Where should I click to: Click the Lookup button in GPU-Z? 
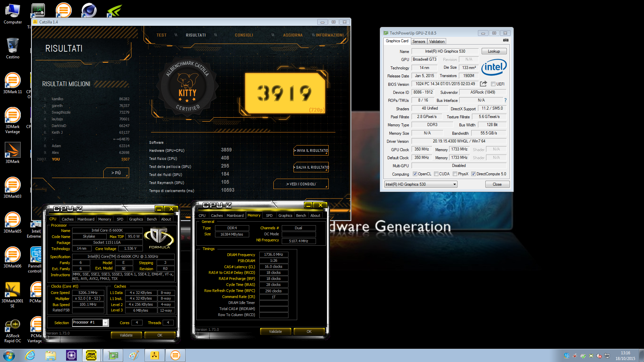click(x=494, y=51)
